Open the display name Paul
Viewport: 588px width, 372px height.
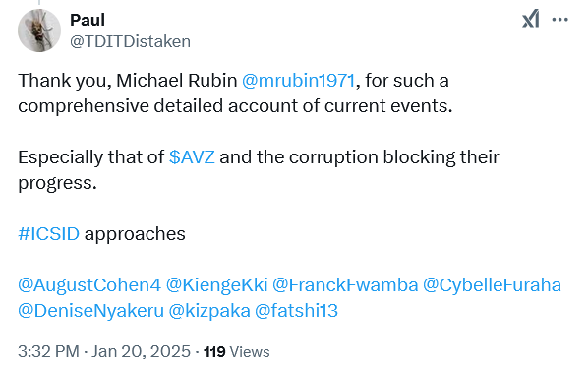click(x=88, y=20)
